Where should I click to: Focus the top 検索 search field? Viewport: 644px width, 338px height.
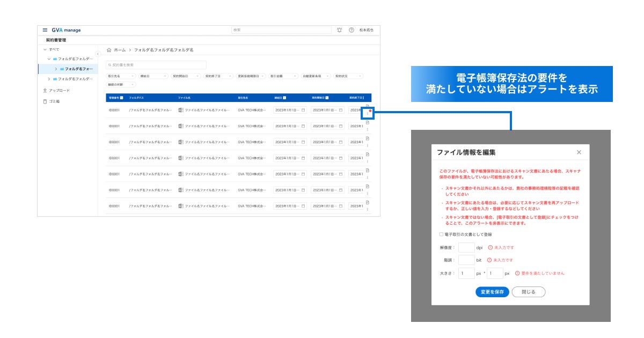[281, 30]
